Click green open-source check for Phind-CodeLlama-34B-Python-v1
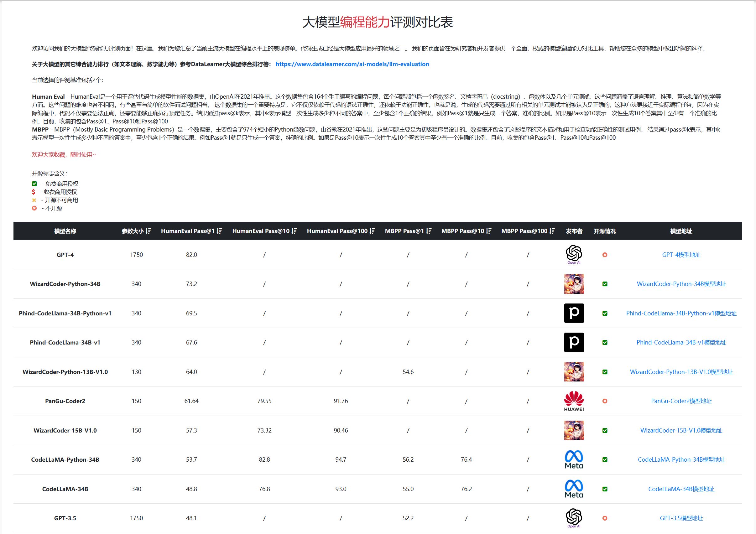The width and height of the screenshot is (756, 534). coord(605,314)
